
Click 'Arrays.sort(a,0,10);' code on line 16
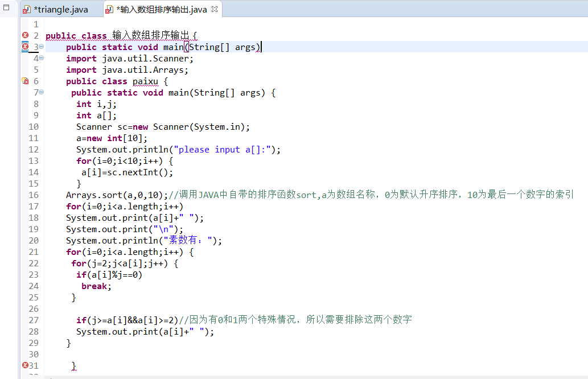[x=117, y=195]
